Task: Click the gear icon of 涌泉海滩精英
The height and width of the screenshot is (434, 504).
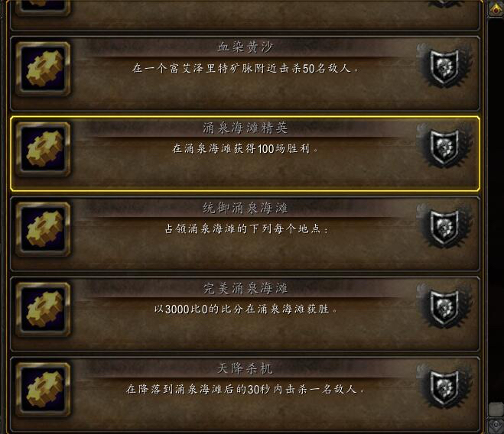Action: [43, 149]
